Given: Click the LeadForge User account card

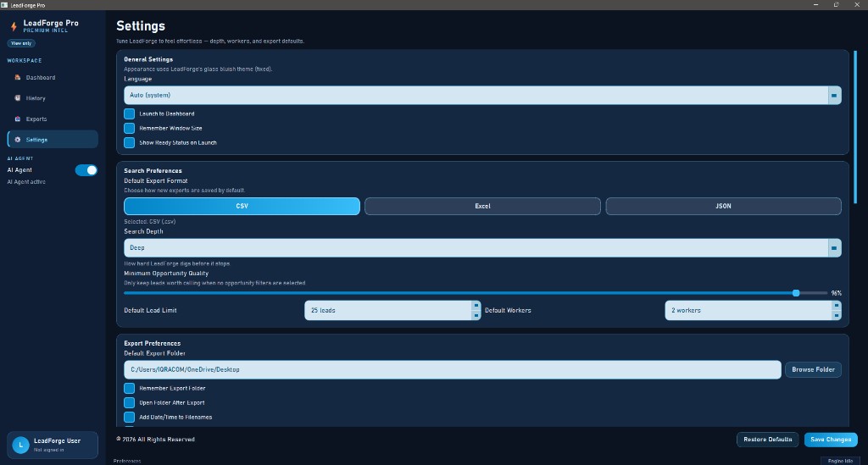Looking at the screenshot, I should (x=53, y=445).
